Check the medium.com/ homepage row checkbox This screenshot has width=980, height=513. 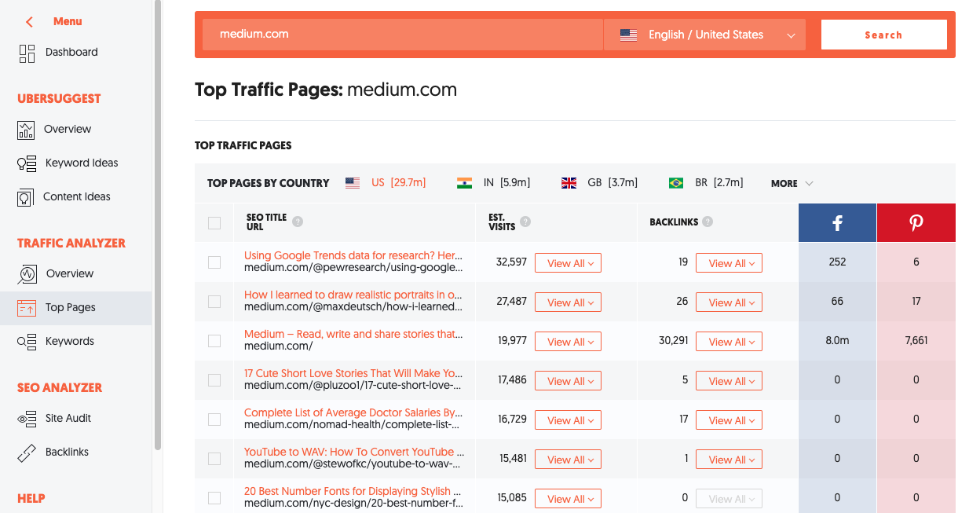point(214,341)
